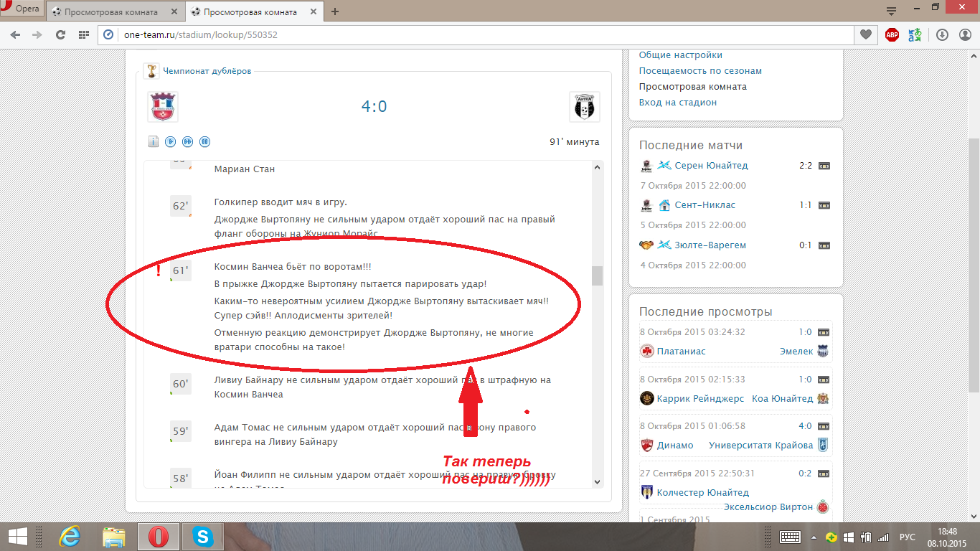The height and width of the screenshot is (551, 980).
Task: Open File Explorer from the taskbar
Action: 114,537
